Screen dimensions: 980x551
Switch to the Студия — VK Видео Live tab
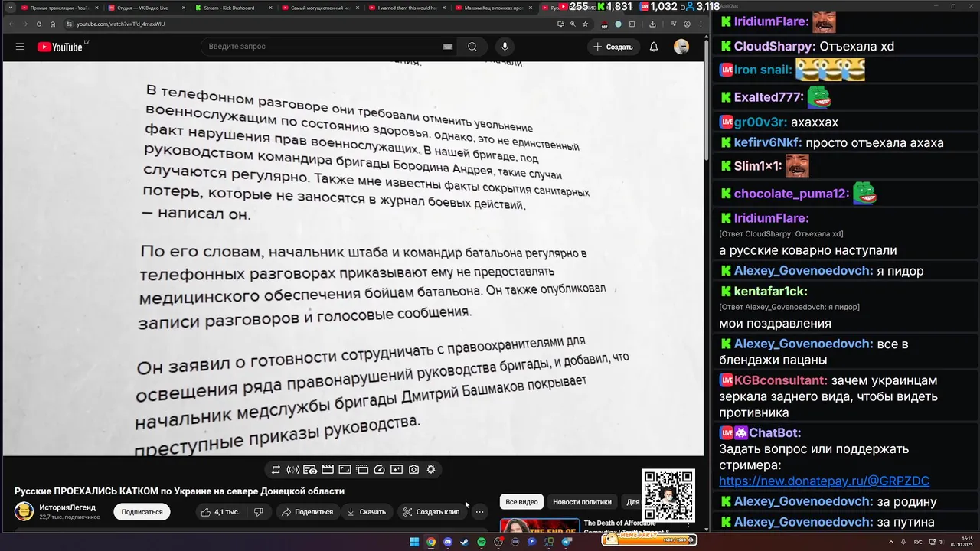click(x=142, y=8)
